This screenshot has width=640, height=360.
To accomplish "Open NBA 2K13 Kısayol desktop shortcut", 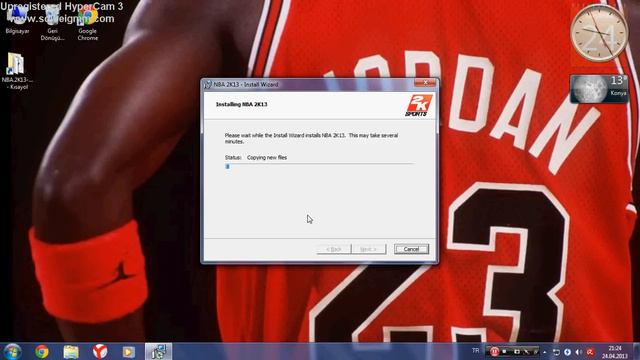I will 17,71.
